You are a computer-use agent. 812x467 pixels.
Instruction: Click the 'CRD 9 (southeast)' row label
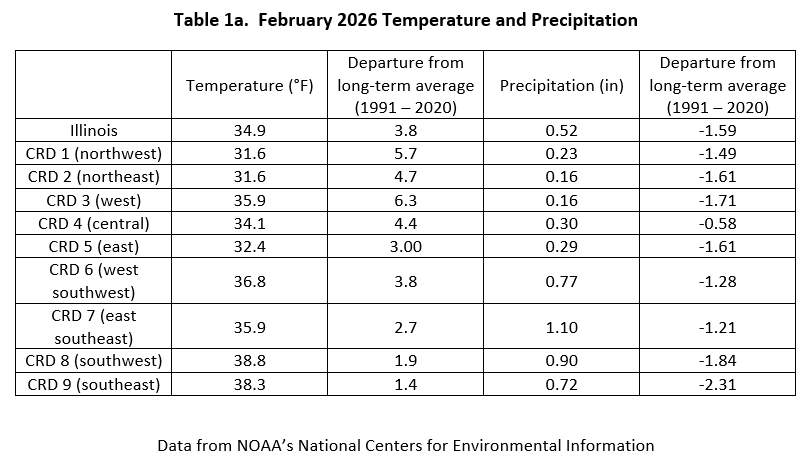pyautogui.click(x=95, y=383)
